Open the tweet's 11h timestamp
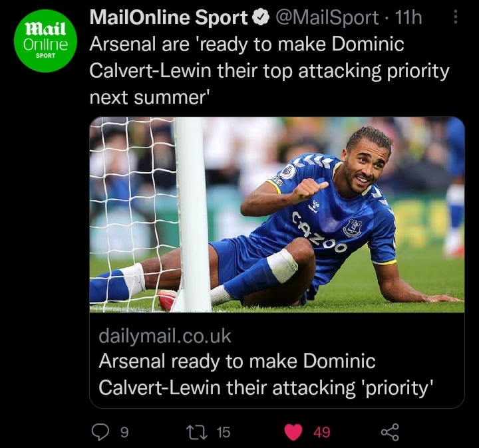 pyautogui.click(x=408, y=17)
